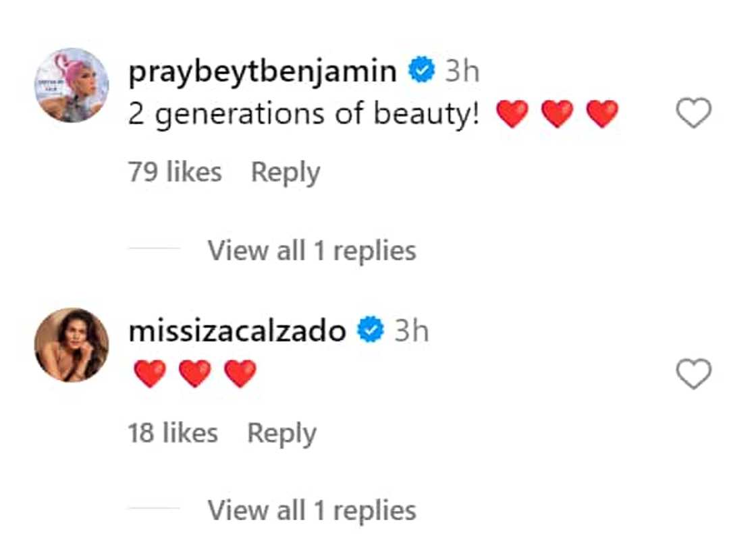Click praybeytbenjamin's verified badge icon
756x556 pixels.
click(x=421, y=67)
